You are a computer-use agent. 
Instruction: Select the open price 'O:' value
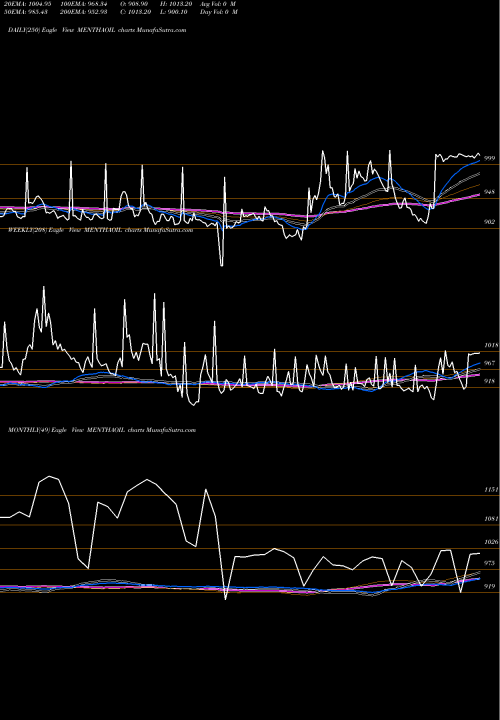(x=134, y=4)
